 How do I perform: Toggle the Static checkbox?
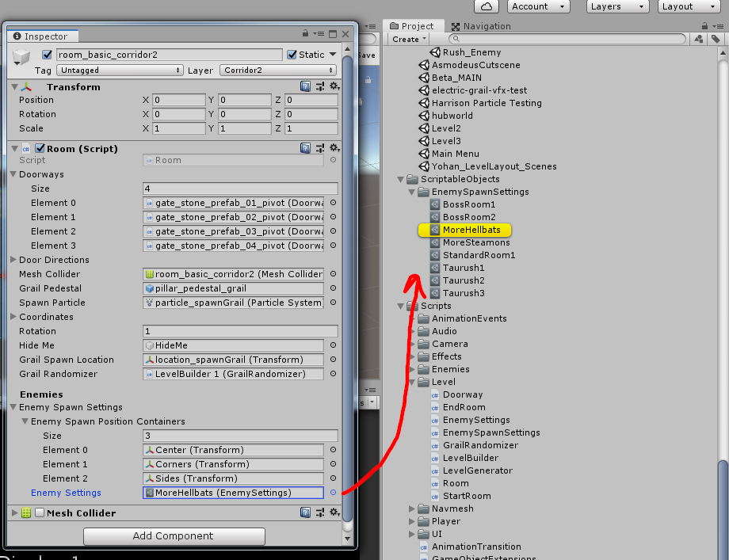coord(292,55)
